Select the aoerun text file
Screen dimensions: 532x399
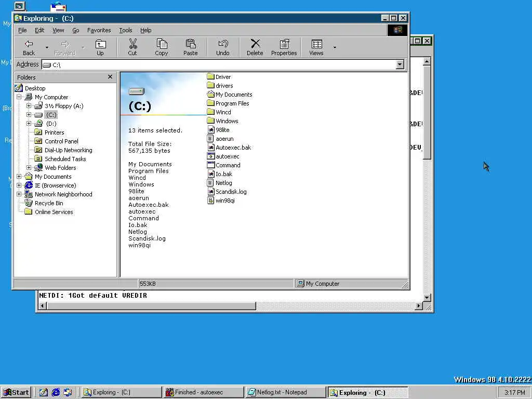tap(220, 138)
